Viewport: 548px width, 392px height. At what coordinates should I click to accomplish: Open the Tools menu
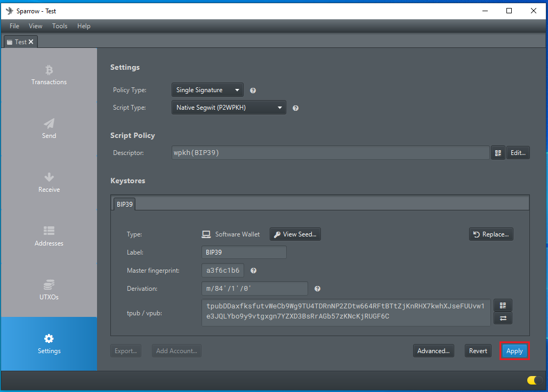click(60, 26)
